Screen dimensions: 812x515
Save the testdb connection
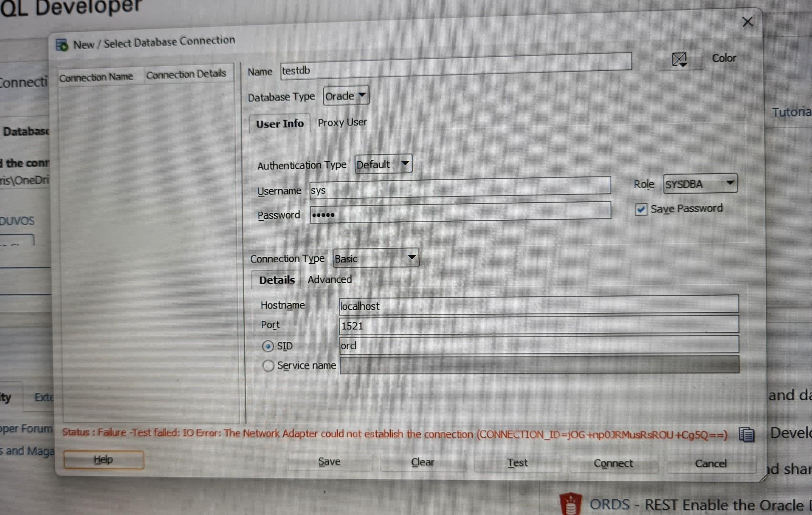tap(330, 461)
